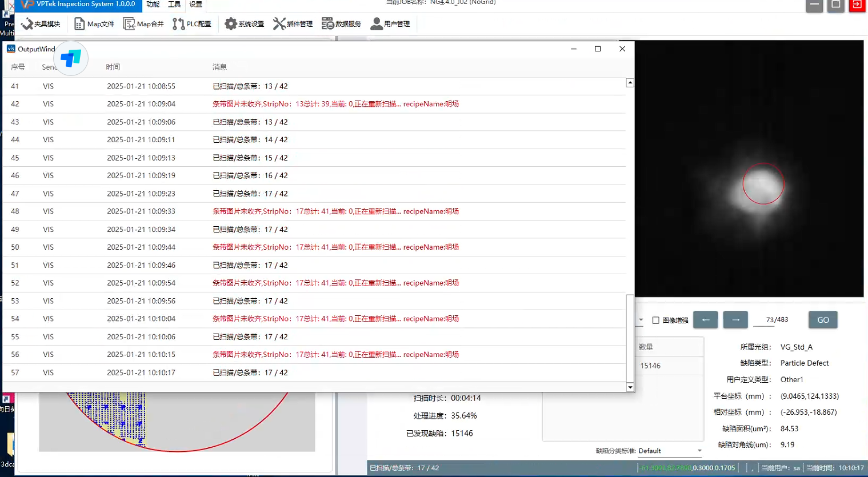This screenshot has width=868, height=477.
Task: Open 数据服务 data service
Action: [342, 24]
